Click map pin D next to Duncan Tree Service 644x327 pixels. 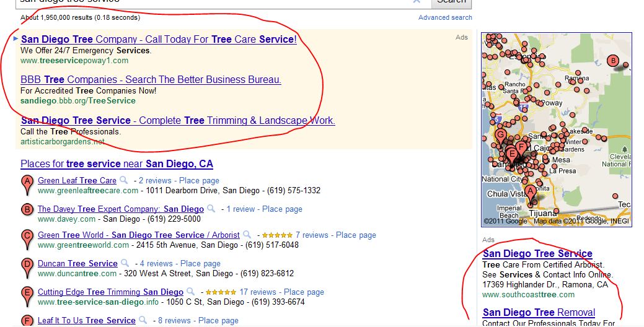tap(27, 268)
